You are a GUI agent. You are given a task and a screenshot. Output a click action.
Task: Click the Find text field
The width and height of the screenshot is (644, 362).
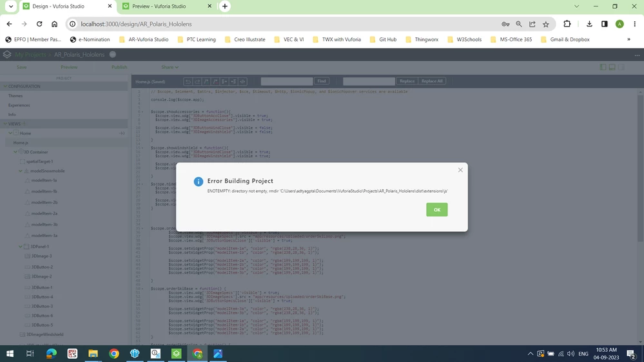pos(286,81)
